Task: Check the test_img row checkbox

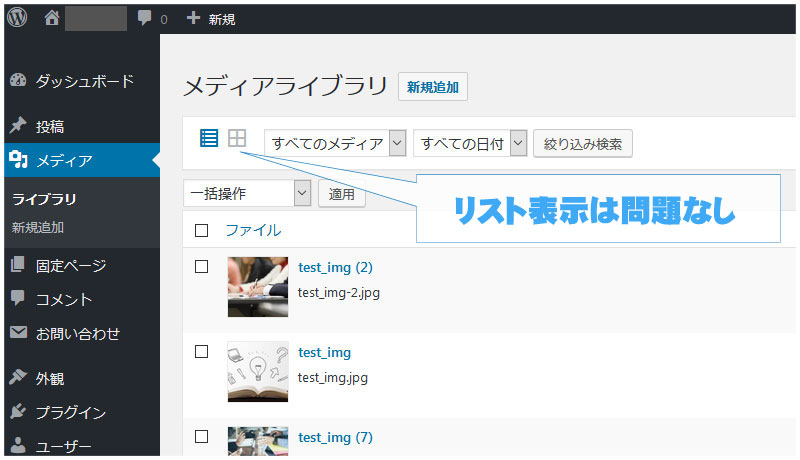Action: click(x=202, y=352)
